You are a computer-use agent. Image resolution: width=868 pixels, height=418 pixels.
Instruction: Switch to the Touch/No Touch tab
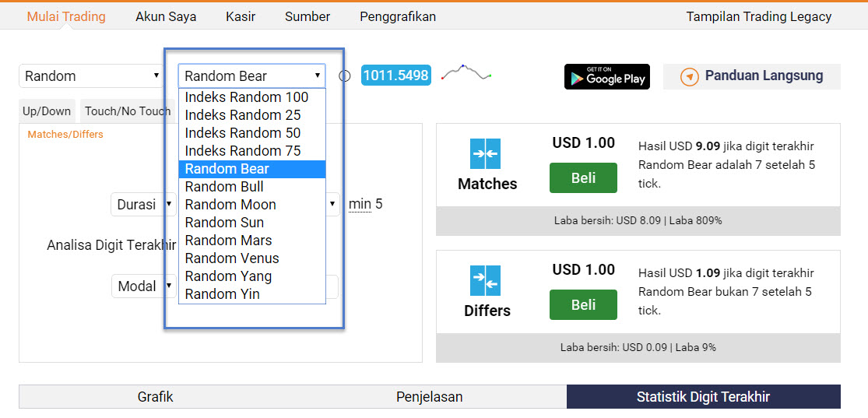point(125,111)
